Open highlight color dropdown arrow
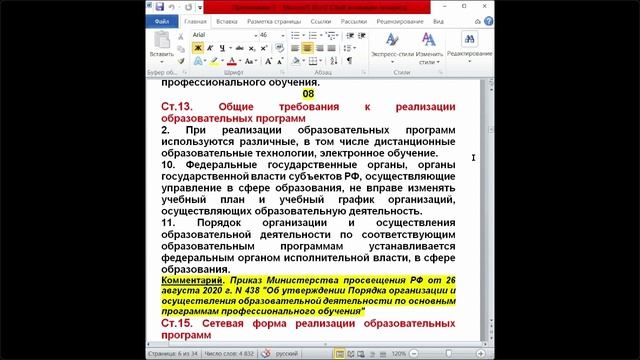 pos(222,61)
